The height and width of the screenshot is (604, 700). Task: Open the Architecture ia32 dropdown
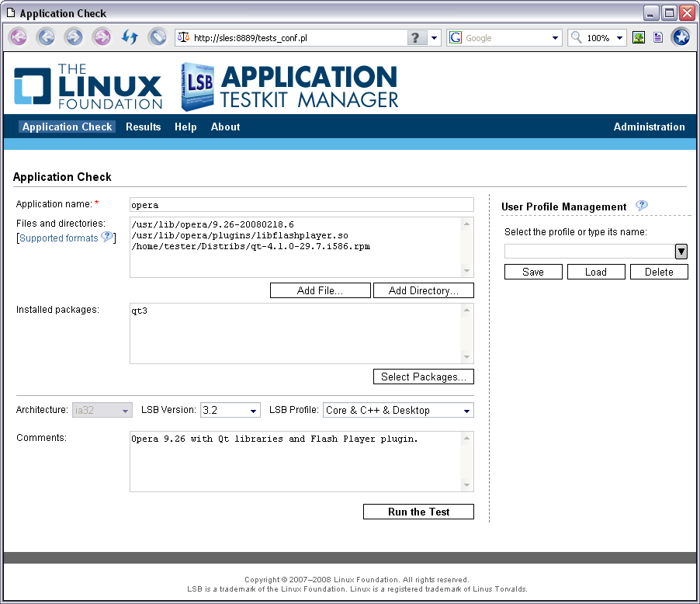[x=102, y=410]
